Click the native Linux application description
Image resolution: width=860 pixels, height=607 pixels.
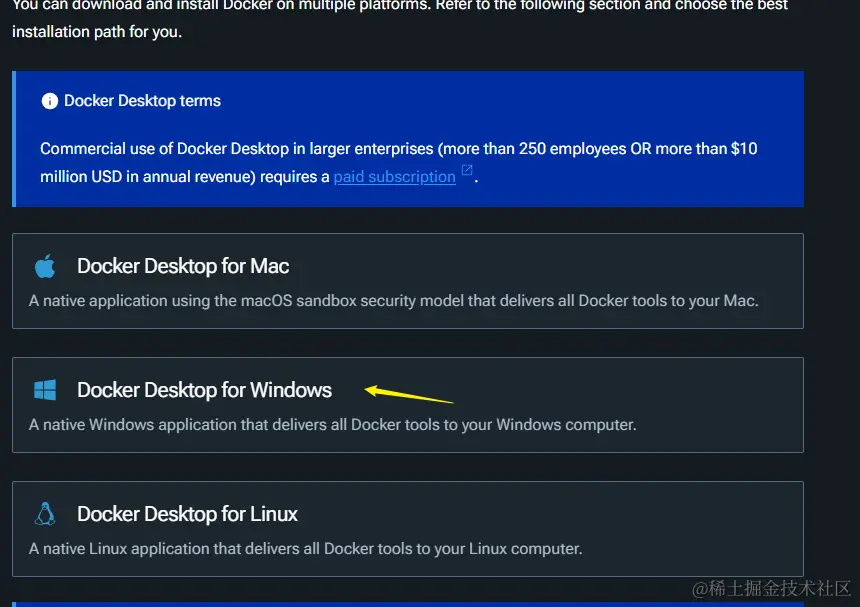[305, 548]
